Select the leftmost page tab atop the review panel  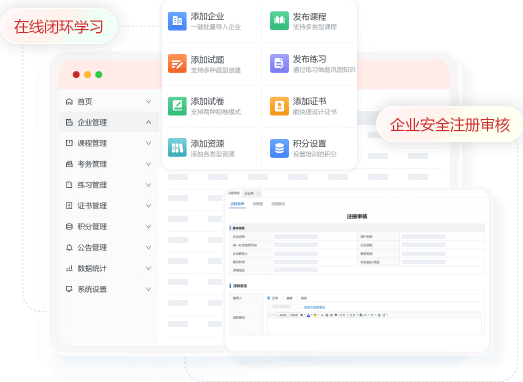pos(234,193)
